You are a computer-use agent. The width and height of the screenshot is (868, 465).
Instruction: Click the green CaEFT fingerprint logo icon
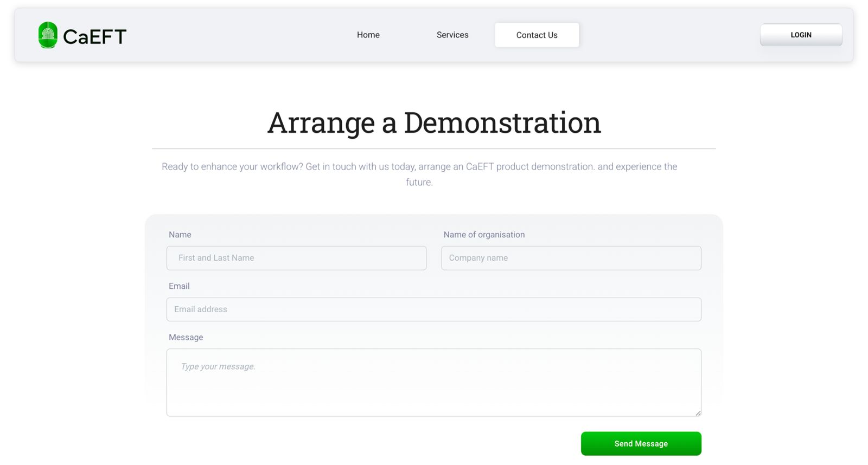pos(48,35)
